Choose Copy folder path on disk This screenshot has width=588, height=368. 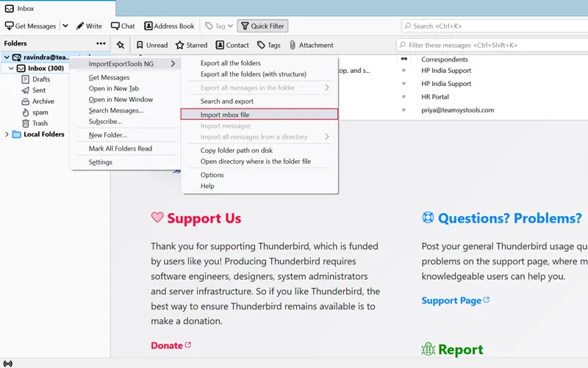coord(236,151)
